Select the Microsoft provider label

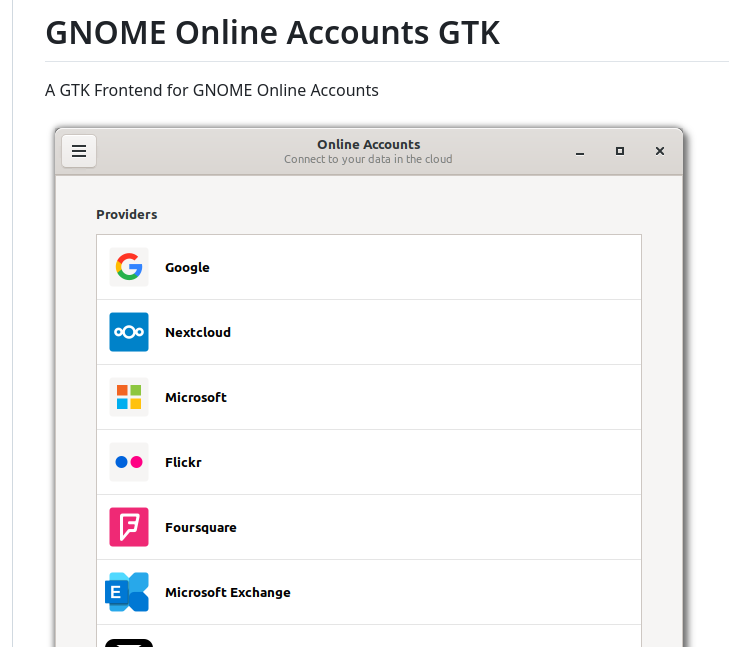tap(196, 398)
